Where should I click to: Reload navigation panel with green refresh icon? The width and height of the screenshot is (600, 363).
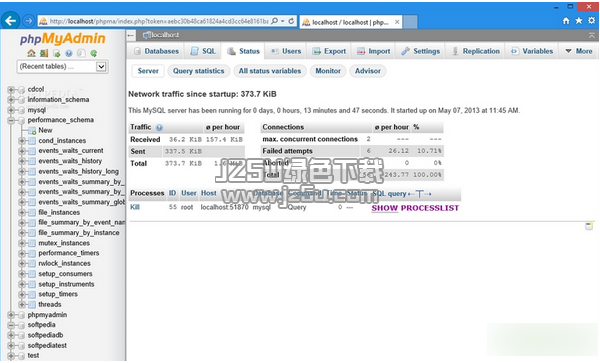pos(94,53)
